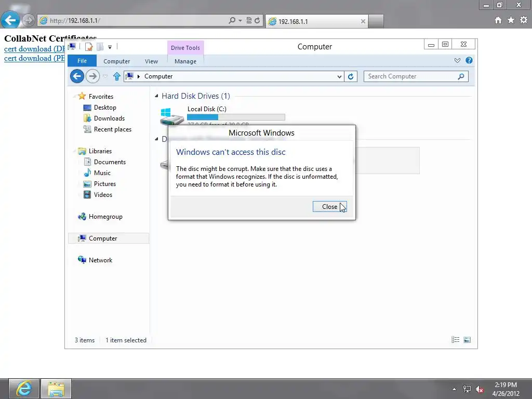
Task: Click the search magnifier in Explorer
Action: point(461,76)
